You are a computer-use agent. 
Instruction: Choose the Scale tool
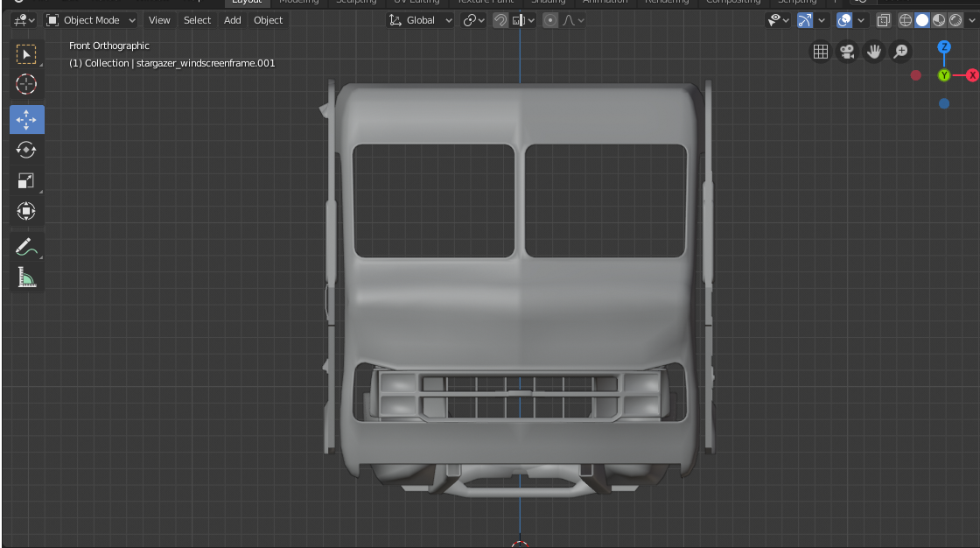26,181
